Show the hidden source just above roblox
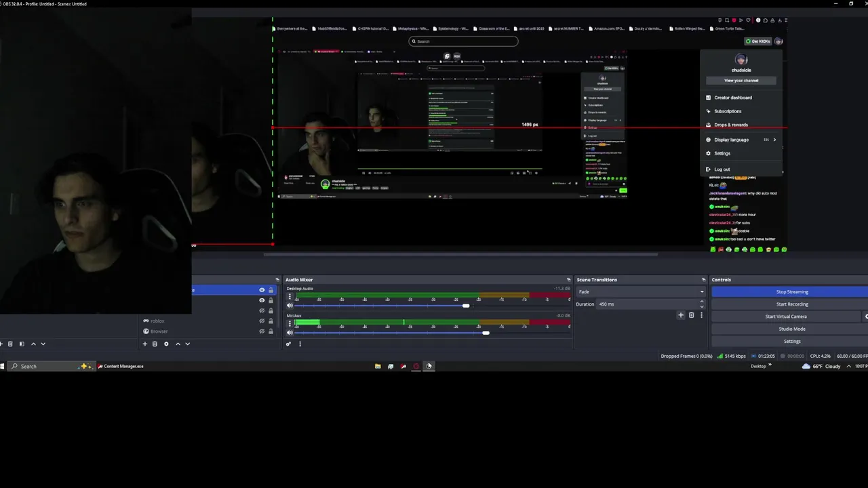Viewport: 868px width, 488px height. [262, 310]
